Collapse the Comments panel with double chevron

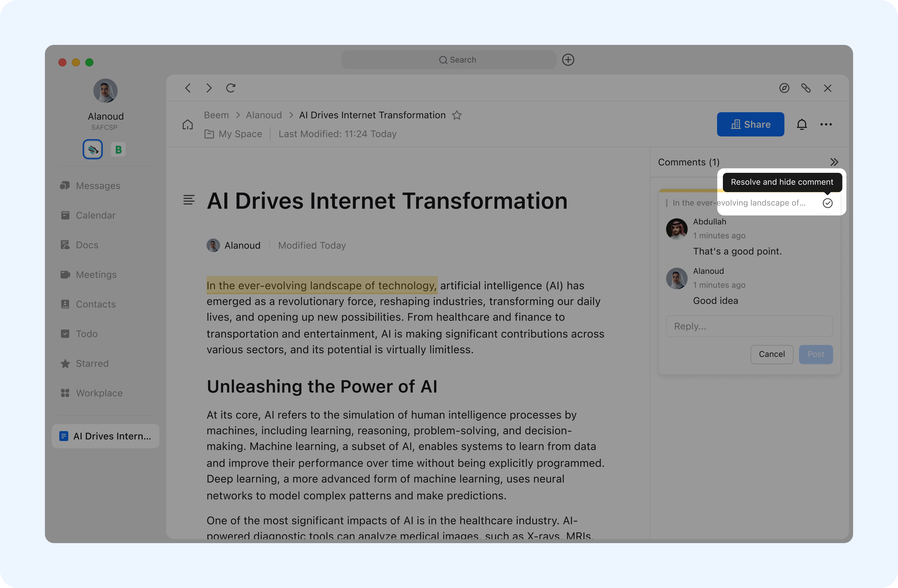click(x=834, y=162)
